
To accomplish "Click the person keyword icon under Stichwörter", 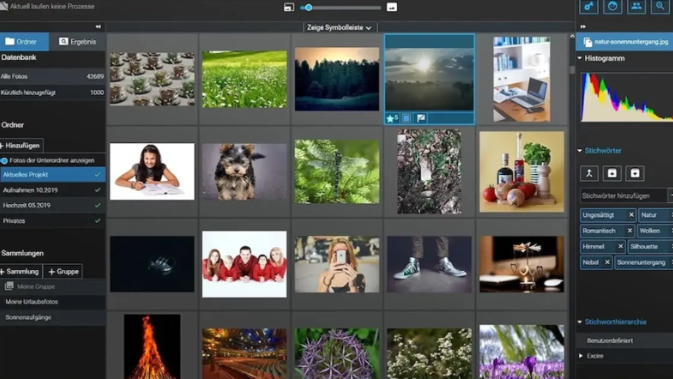I will 589,173.
